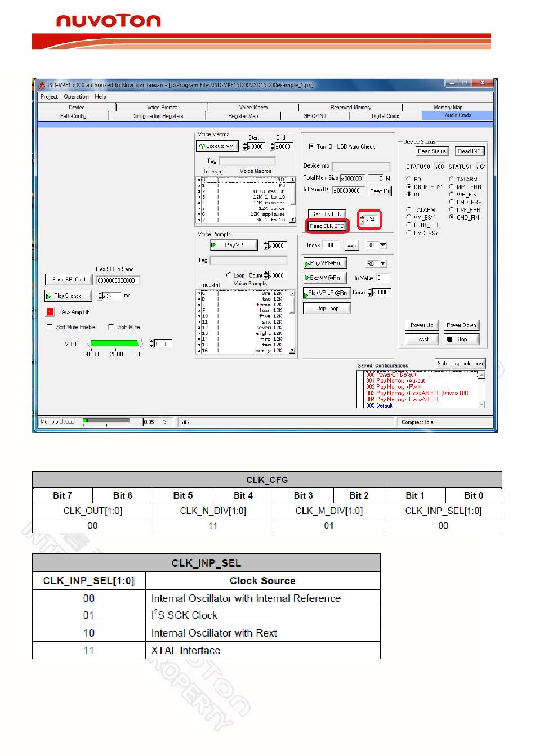The width and height of the screenshot is (535, 756).
Task: Switch to the GPIO/INT tab
Action: pyautogui.click(x=315, y=116)
